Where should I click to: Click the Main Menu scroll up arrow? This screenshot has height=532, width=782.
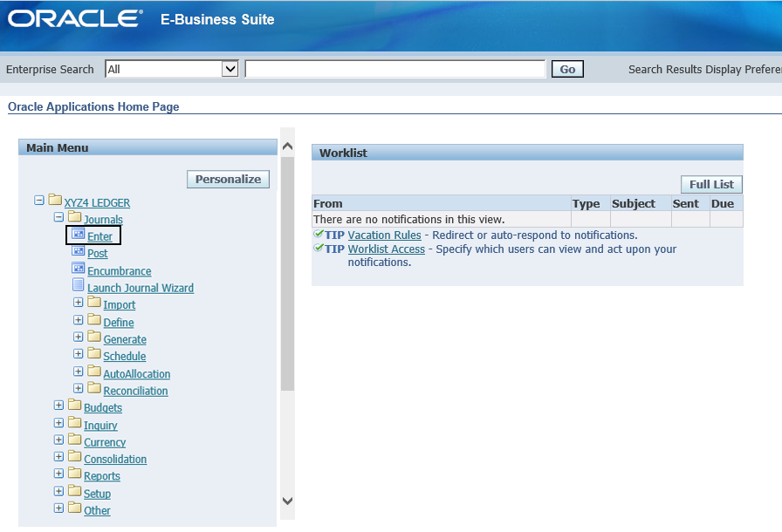point(287,147)
